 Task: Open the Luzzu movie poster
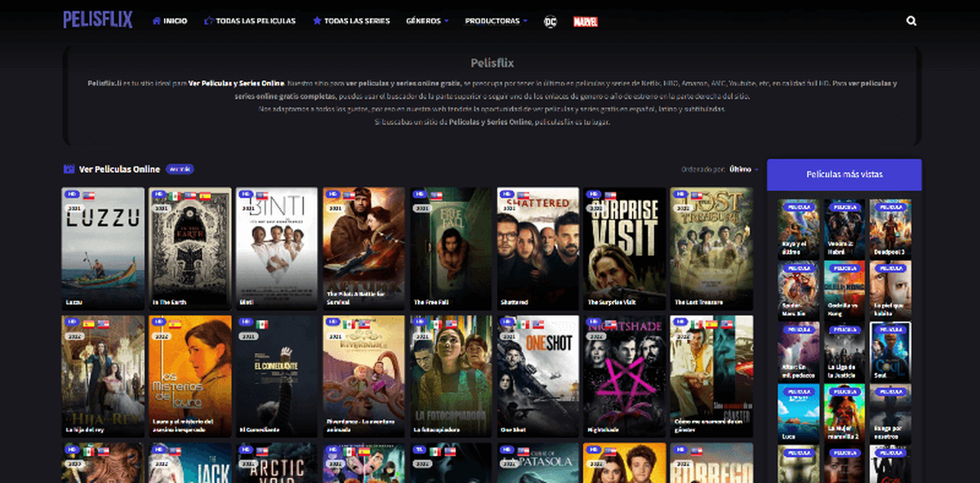(x=103, y=248)
